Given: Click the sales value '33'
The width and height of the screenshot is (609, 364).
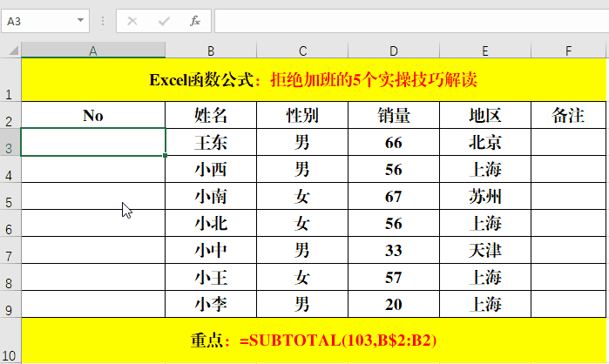Looking at the screenshot, I should [x=394, y=250].
